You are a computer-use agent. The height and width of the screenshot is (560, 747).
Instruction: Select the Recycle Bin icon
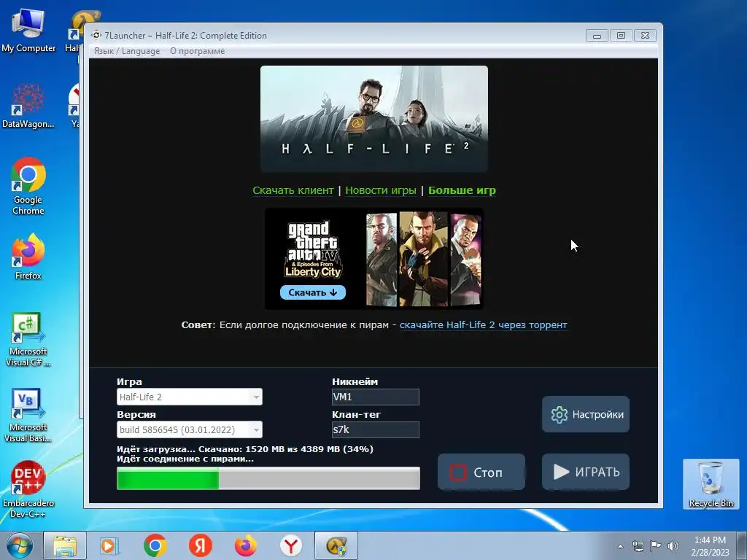point(711,484)
